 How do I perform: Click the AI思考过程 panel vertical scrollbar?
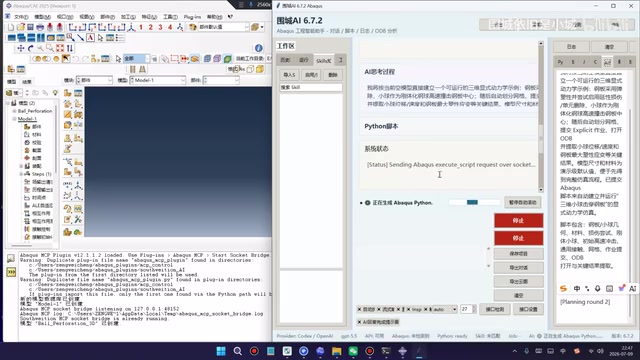click(x=541, y=116)
